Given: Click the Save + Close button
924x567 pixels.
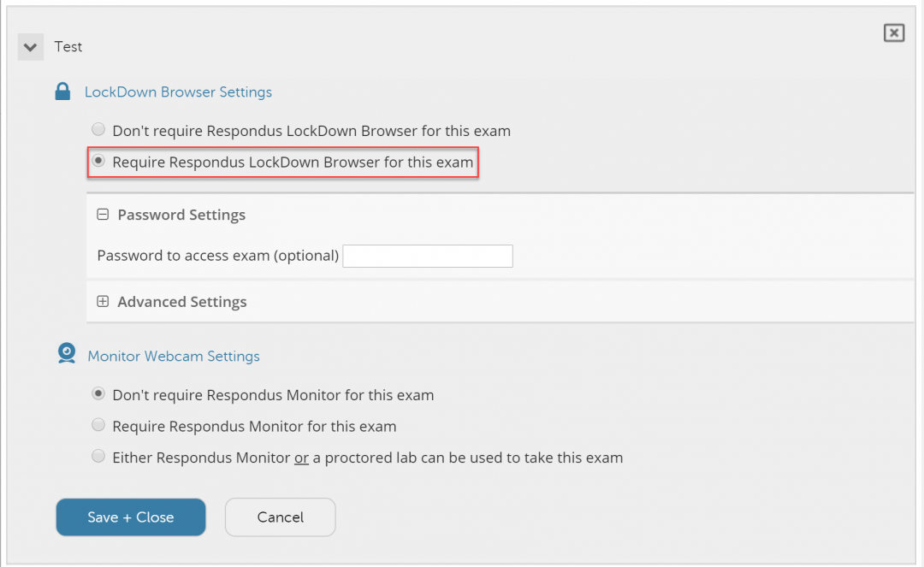Looking at the screenshot, I should [130, 517].
